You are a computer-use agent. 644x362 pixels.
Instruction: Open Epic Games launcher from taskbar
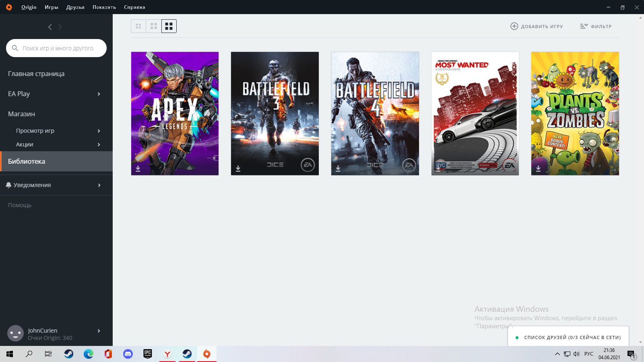(x=148, y=354)
